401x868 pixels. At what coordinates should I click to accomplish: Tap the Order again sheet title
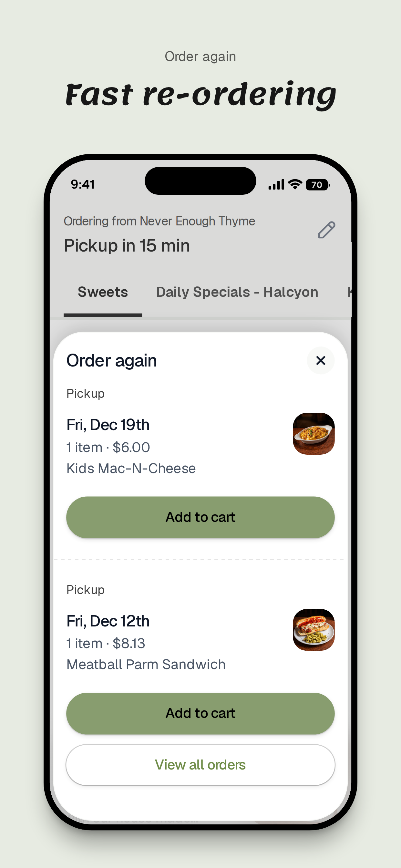pyautogui.click(x=111, y=361)
